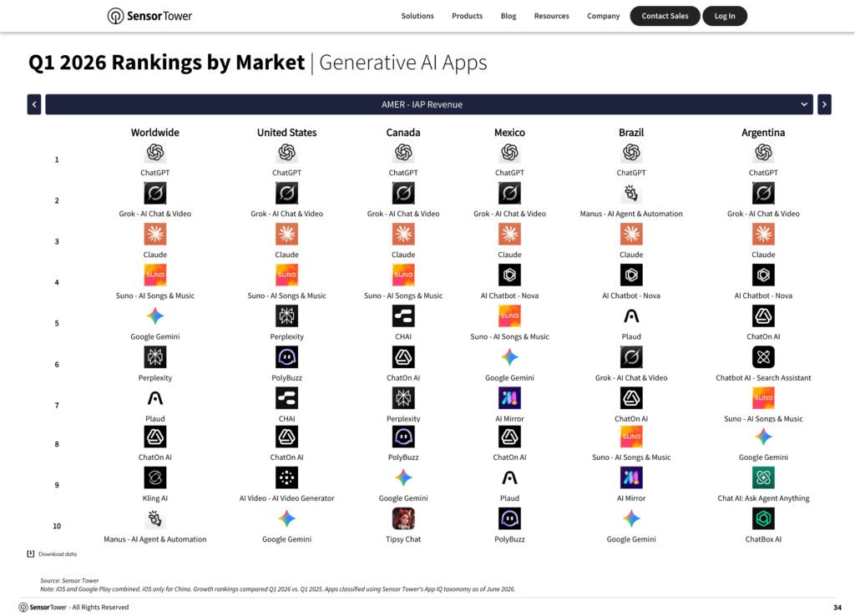Click the Manus icon in Brazil column
The image size is (855, 616).
[631, 193]
